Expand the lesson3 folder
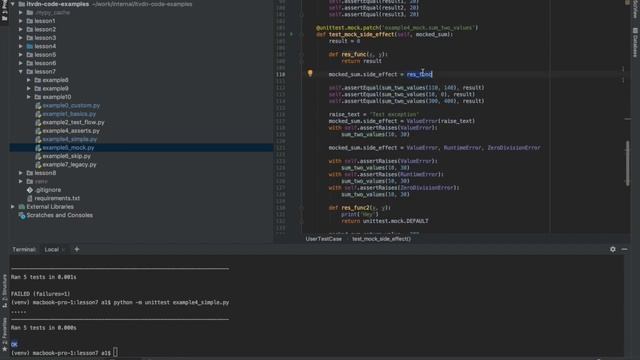 coord(21,38)
